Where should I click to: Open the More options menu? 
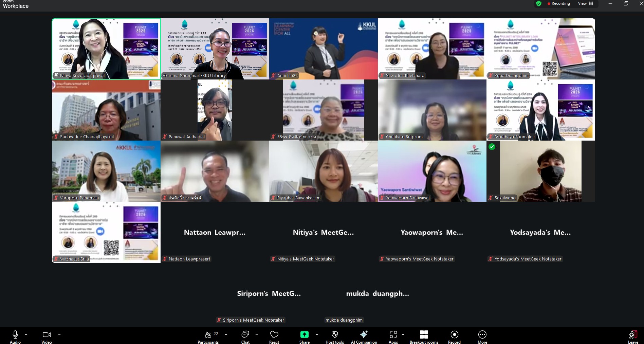click(482, 336)
